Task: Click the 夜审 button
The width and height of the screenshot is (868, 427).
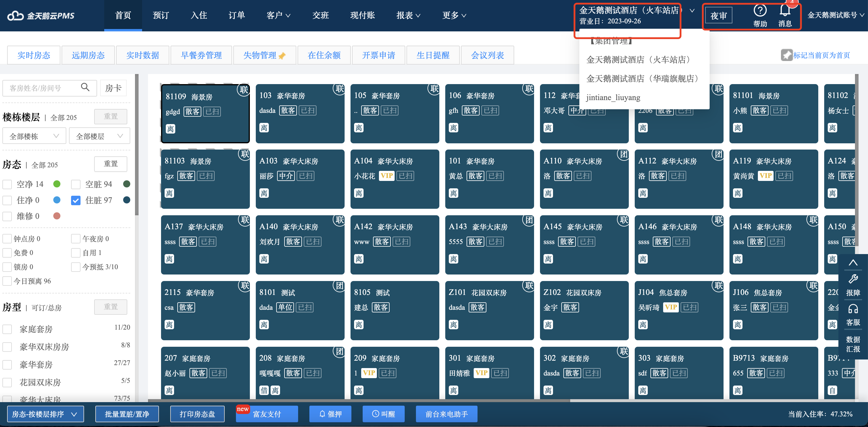Action: (718, 15)
